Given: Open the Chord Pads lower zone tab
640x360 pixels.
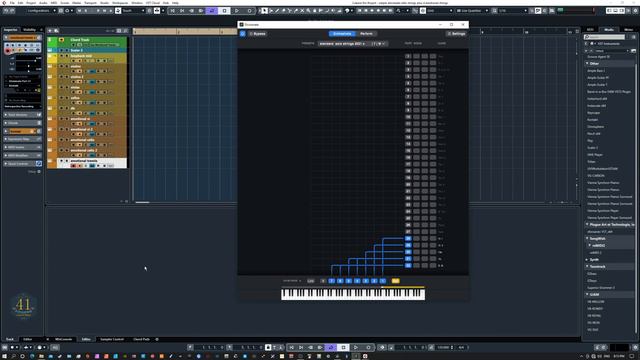Looking at the screenshot, I should point(141,339).
